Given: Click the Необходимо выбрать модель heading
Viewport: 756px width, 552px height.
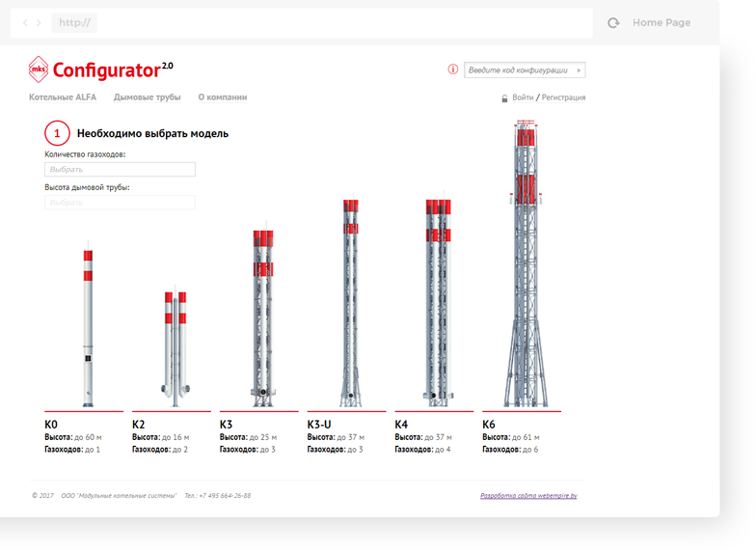Looking at the screenshot, I should (152, 133).
